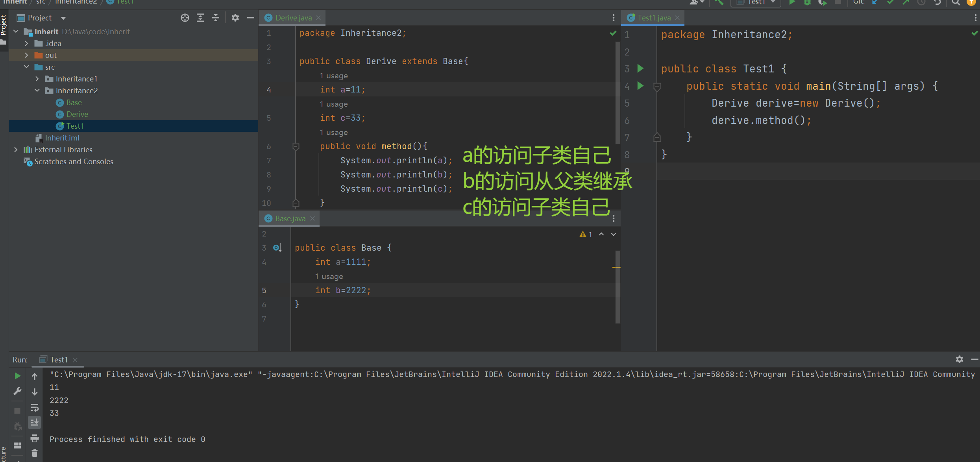The image size is (980, 462).
Task: Select Opened File in the Project panel
Action: 185,18
